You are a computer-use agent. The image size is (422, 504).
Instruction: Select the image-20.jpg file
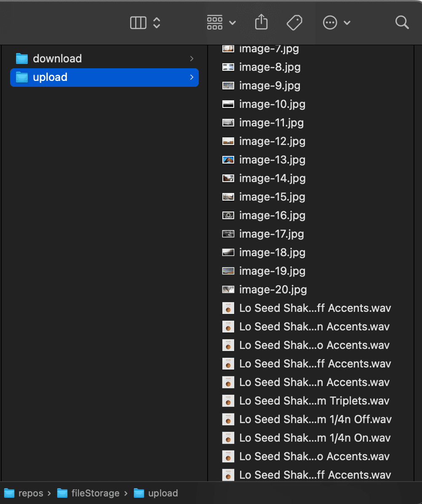(273, 290)
